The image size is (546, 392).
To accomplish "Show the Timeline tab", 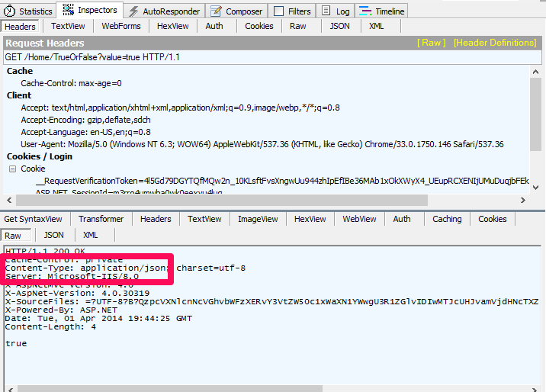I will point(381,11).
